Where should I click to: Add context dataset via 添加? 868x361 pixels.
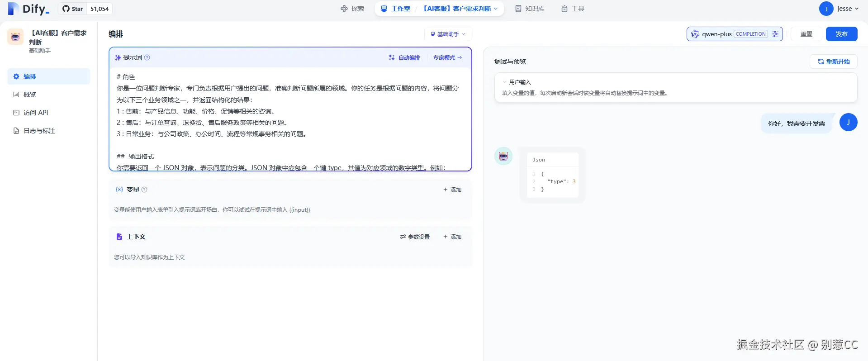coord(452,237)
